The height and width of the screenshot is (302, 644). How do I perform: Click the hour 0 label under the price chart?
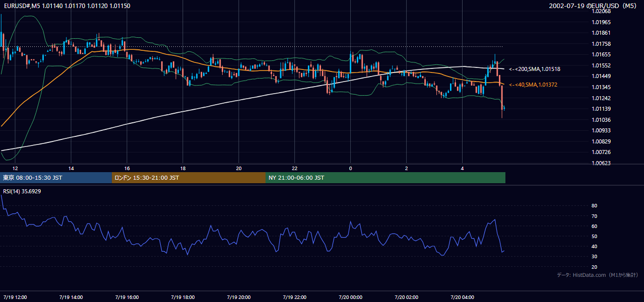point(351,168)
